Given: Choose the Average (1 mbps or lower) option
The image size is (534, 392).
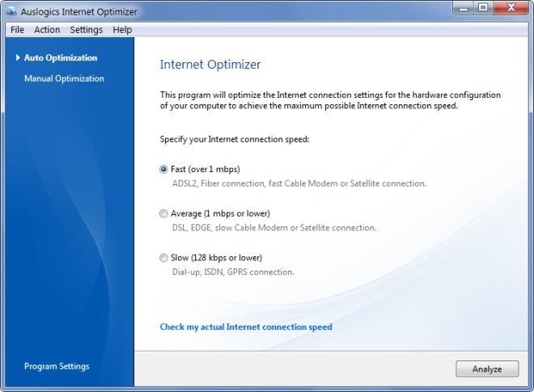Looking at the screenshot, I should (164, 213).
